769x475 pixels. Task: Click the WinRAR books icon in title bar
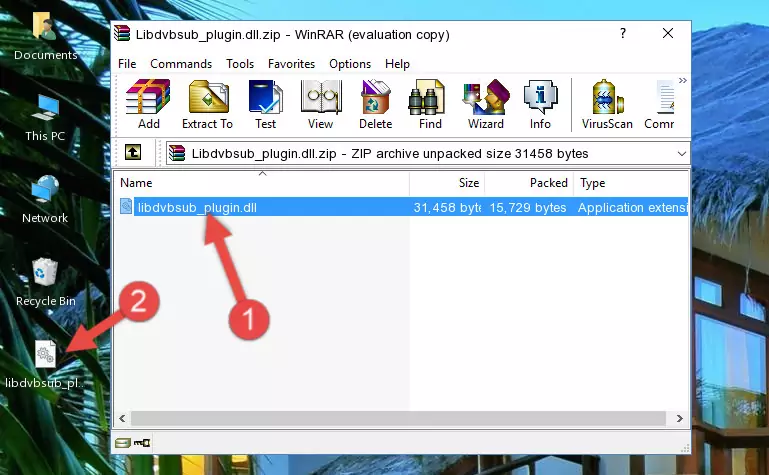pos(122,33)
